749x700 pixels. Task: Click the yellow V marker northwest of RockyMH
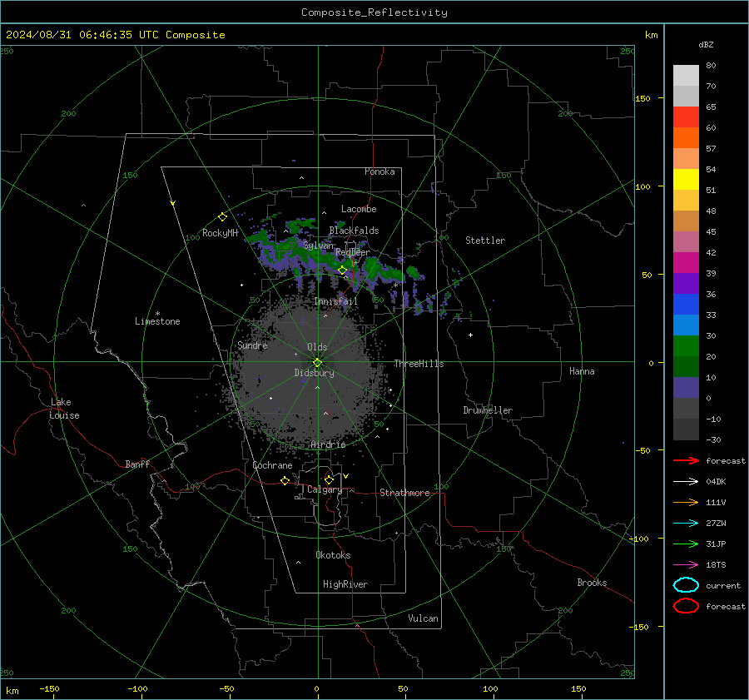click(173, 203)
